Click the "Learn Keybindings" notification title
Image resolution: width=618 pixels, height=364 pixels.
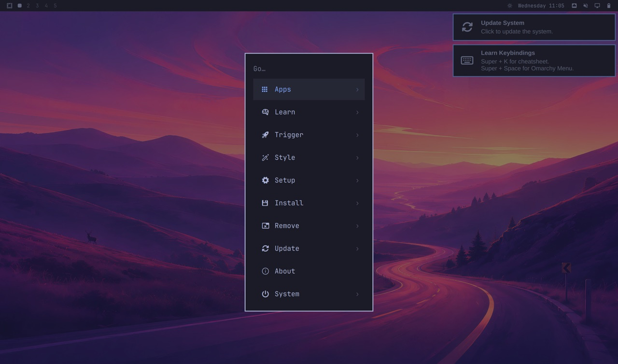[x=508, y=53]
